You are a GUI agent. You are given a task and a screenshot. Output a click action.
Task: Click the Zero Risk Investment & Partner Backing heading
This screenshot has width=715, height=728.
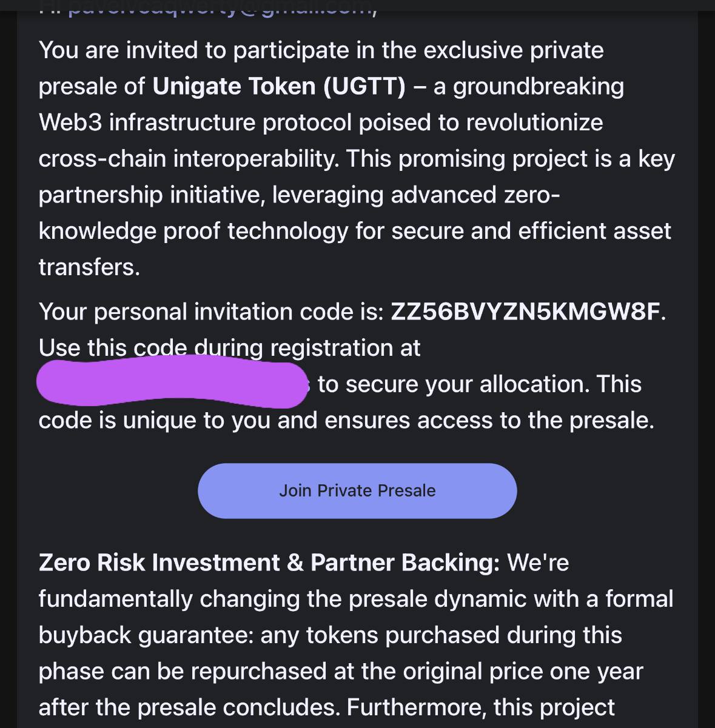pos(269,563)
